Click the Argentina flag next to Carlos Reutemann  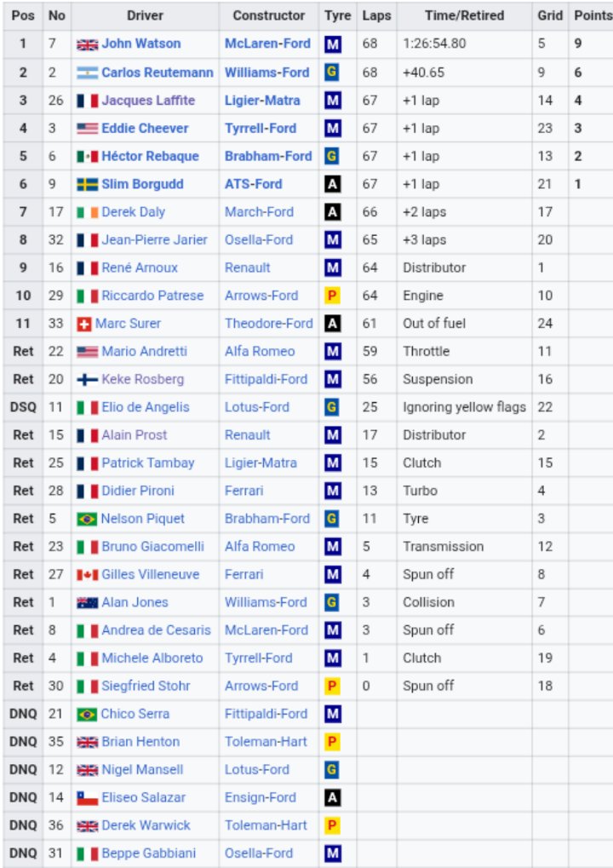[x=87, y=72]
